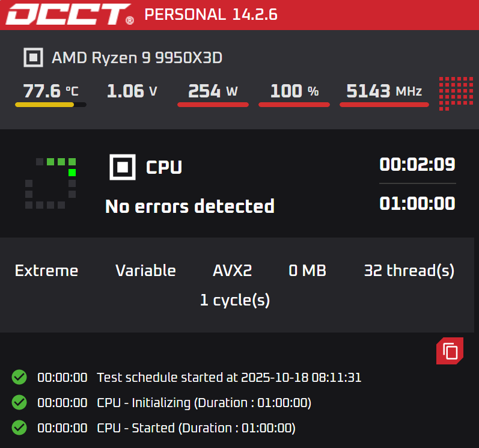Viewport: 479px width, 448px height.
Task: Click the yellow temperature bar
Action: click(x=44, y=105)
